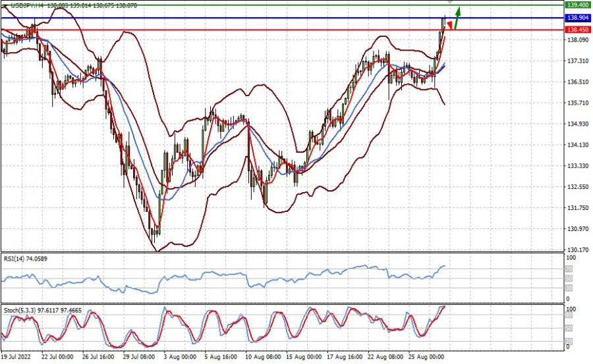The width and height of the screenshot is (593, 364).
Task: Click the black triangle beside USDJPY,H4 title
Action: pos(3,5)
